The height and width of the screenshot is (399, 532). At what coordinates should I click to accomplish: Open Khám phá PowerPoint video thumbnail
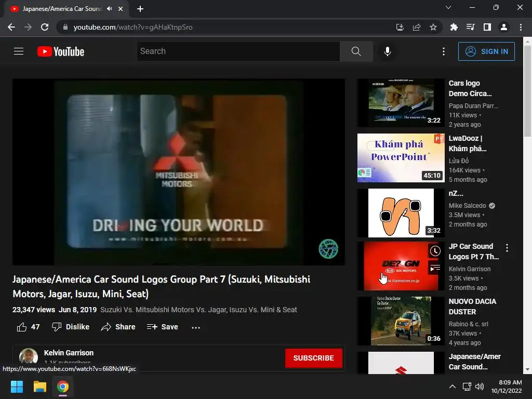(401, 158)
